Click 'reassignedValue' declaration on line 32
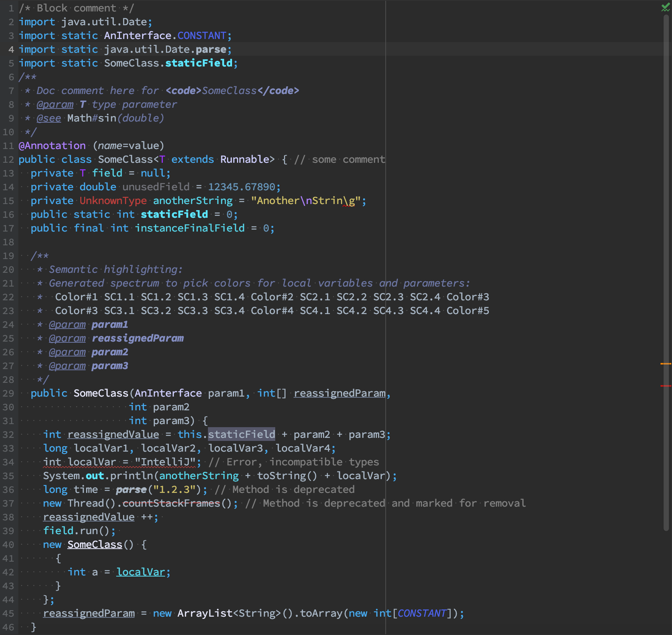Image resolution: width=672 pixels, height=635 pixels. point(113,435)
